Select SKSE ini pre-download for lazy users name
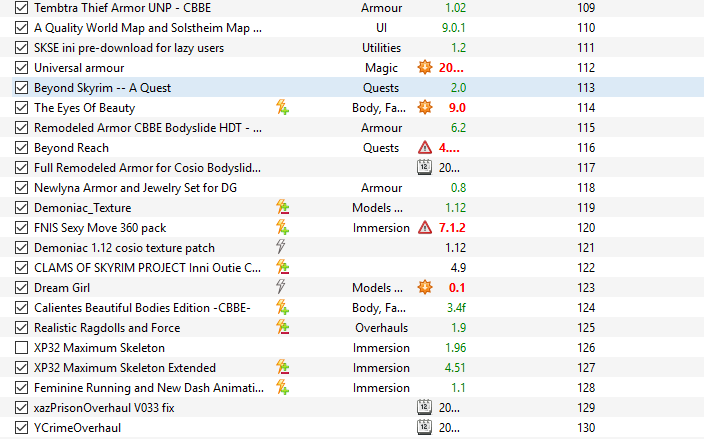The image size is (704, 439). click(129, 48)
